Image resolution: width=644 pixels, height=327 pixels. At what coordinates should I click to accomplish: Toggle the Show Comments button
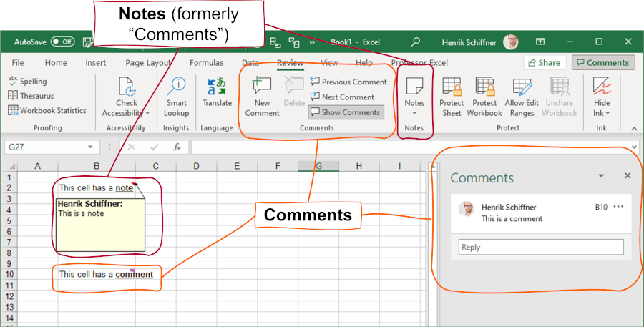(346, 112)
